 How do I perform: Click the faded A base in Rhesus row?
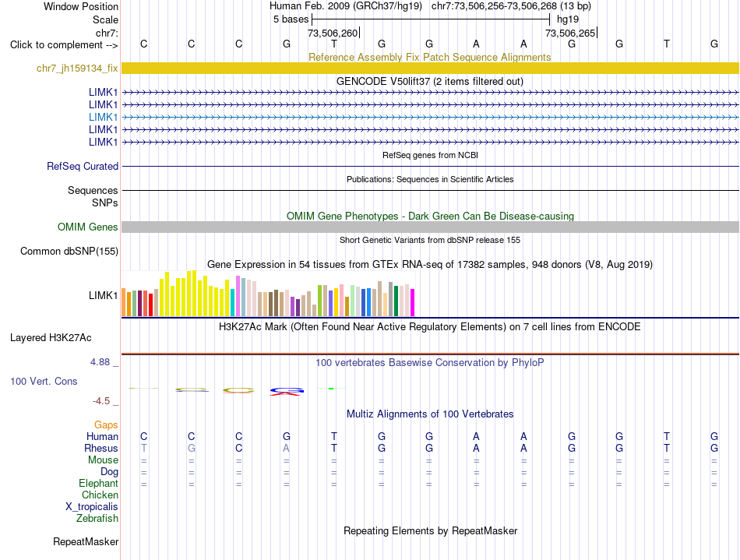point(287,448)
